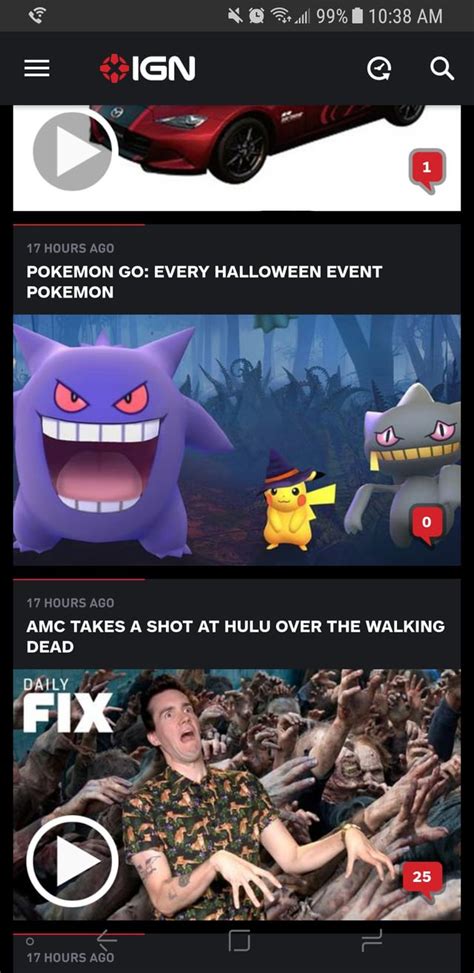
Task: Open the recent updates clock icon
Action: [379, 69]
